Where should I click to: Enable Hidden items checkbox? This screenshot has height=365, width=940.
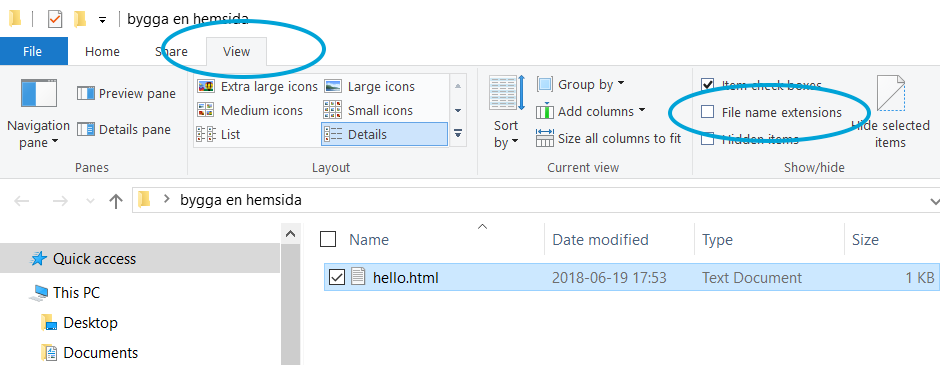point(708,139)
